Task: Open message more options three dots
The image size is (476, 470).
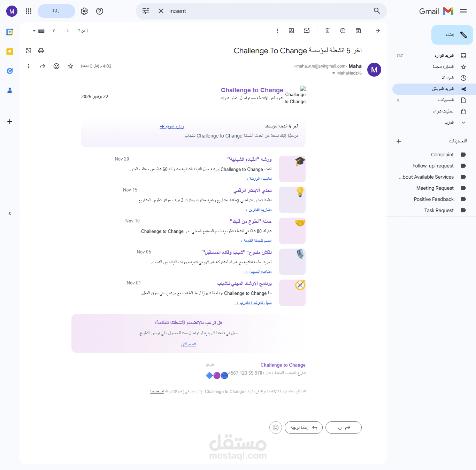Action: click(29, 66)
